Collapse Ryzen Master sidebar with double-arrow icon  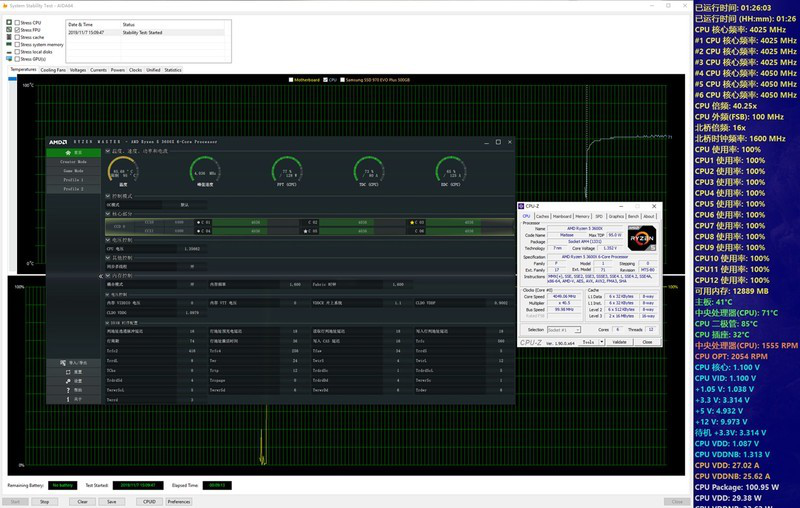point(102,276)
